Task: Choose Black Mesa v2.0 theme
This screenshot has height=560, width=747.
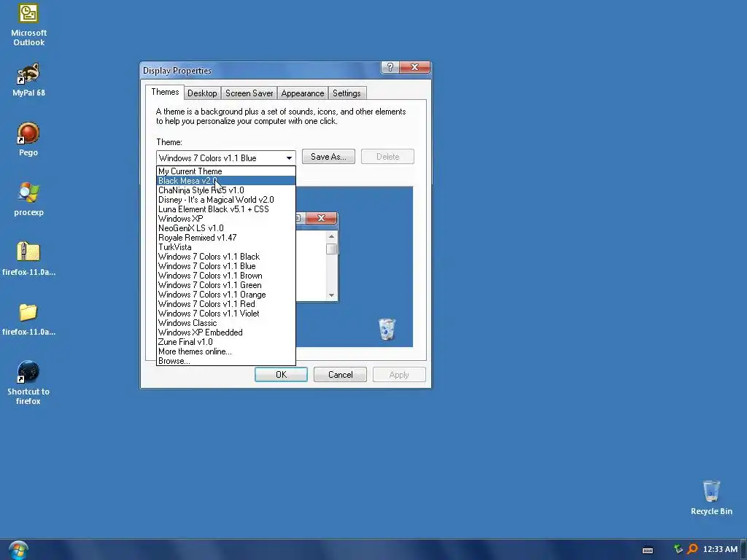Action: (226, 181)
